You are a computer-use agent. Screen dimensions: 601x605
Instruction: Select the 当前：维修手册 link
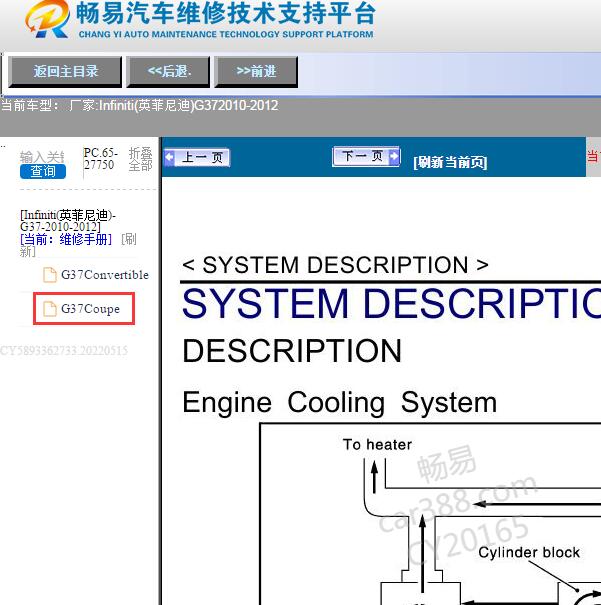coord(66,240)
